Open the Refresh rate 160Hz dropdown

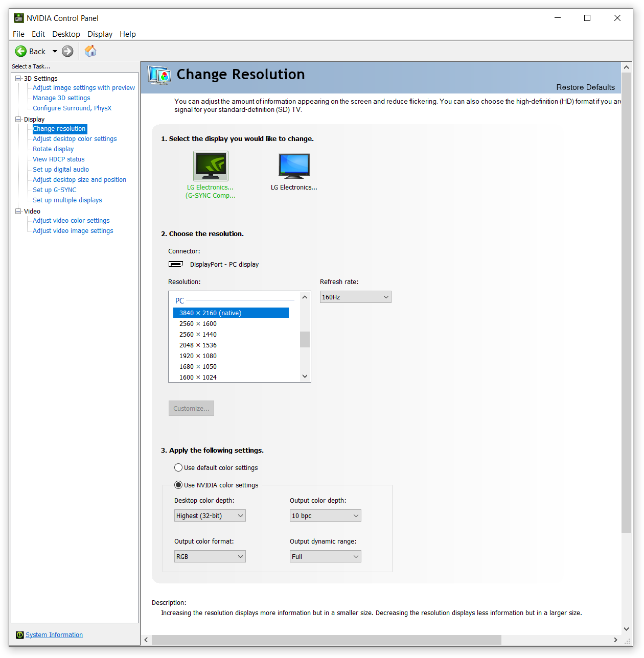tap(356, 297)
